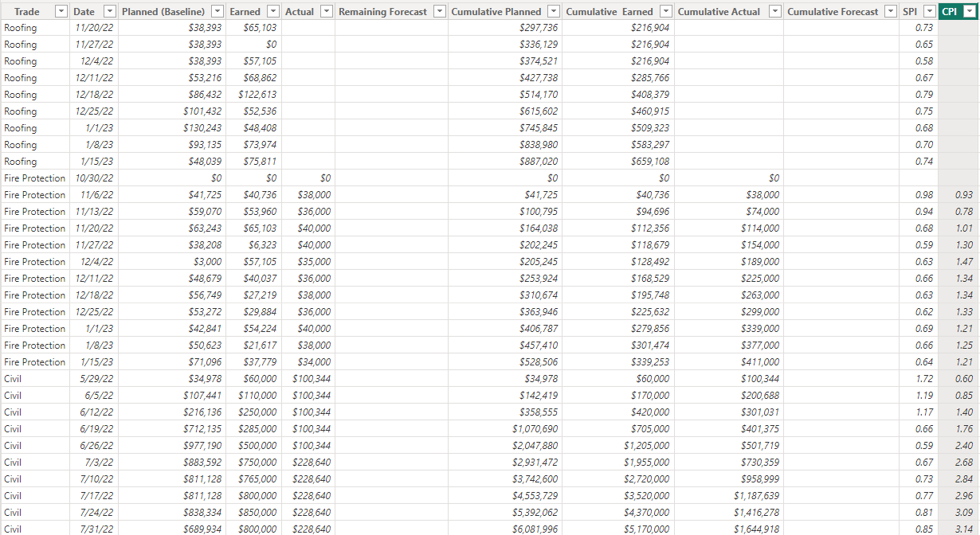This screenshot has height=535, width=980.
Task: Click the Date cell 6/26/22
Action: pyautogui.click(x=96, y=446)
